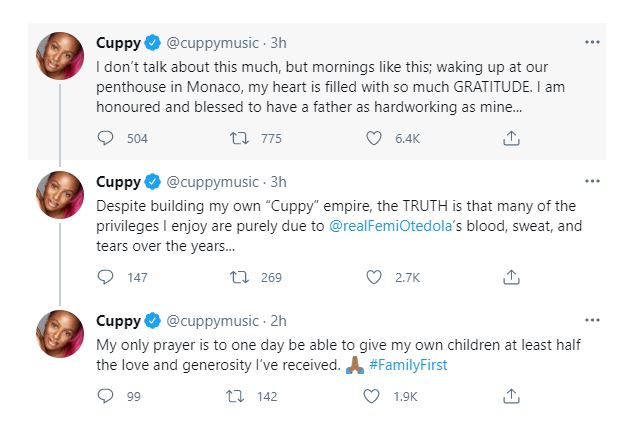Share the #FamilyFirst prayer tweet
Viewport: 635px width, 423px height.
pyautogui.click(x=510, y=396)
